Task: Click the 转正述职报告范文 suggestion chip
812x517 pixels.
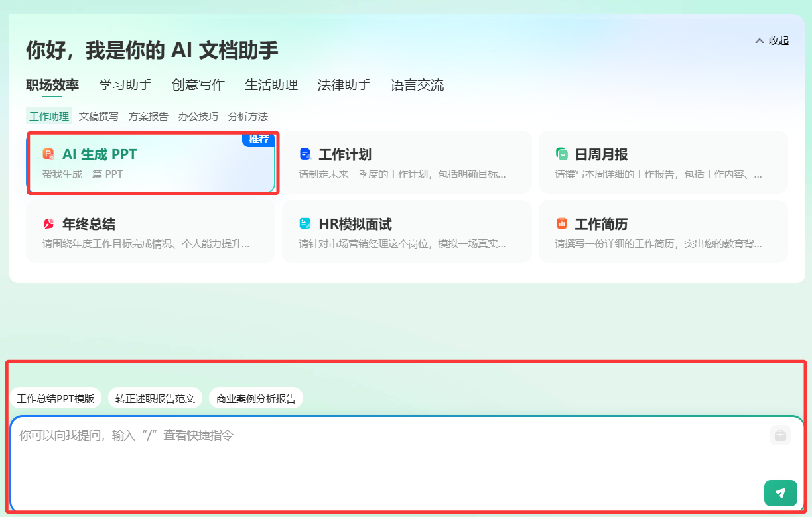Action: pyautogui.click(x=155, y=399)
